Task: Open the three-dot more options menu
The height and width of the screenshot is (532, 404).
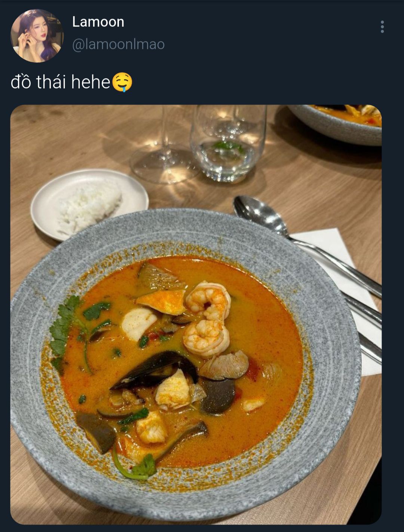Action: (382, 27)
